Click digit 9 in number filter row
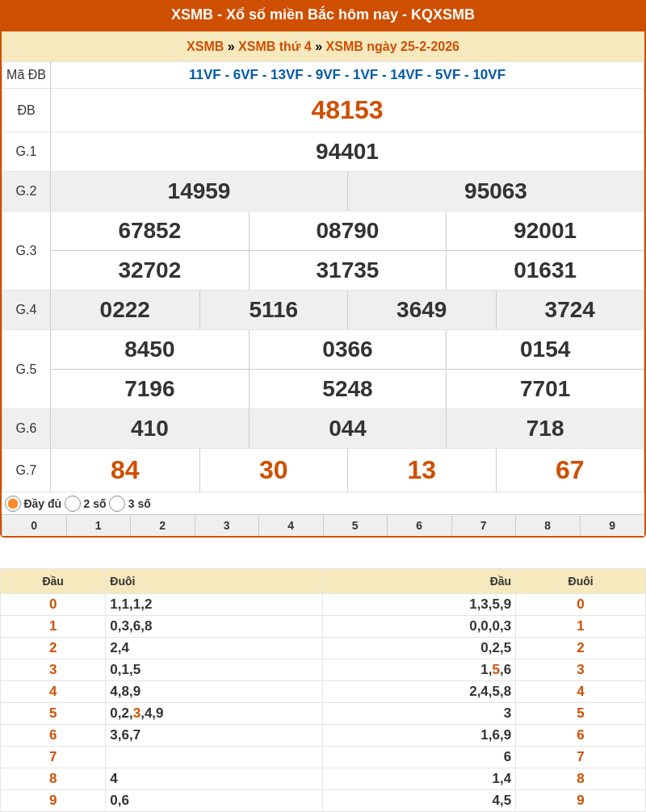The height and width of the screenshot is (812, 646). click(x=612, y=525)
